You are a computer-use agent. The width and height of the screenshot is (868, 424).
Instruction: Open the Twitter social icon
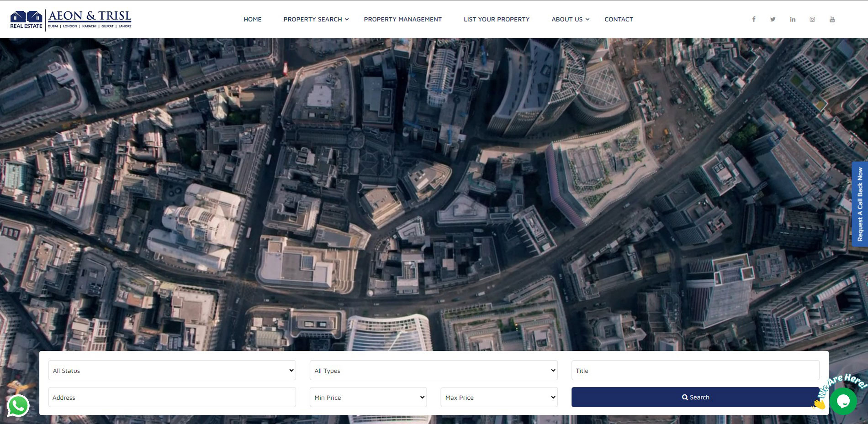pos(773,19)
